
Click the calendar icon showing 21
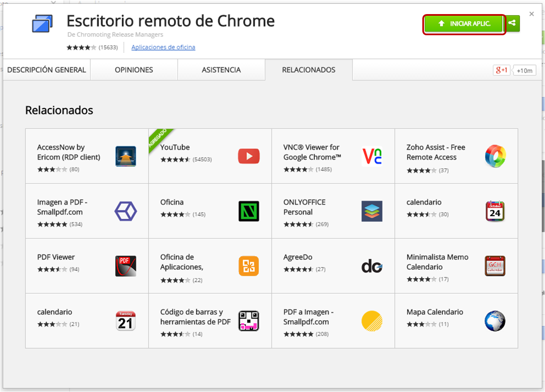[x=126, y=321]
